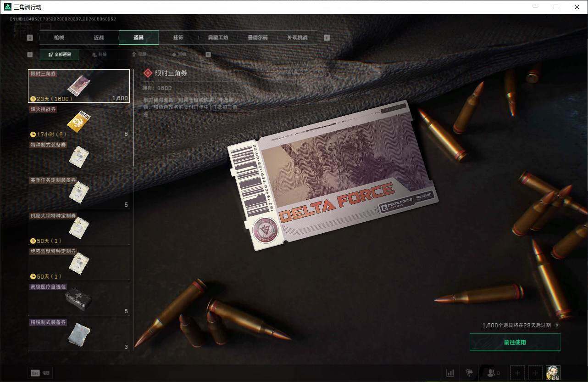Viewport: 588px width, 382px height.
Task: Select the 限时三角券 item in list
Action: pyautogui.click(x=79, y=86)
